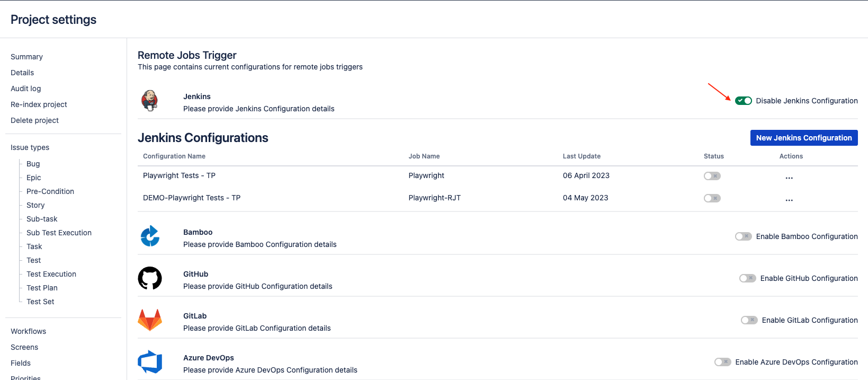Image resolution: width=868 pixels, height=380 pixels.
Task: Open Issue types section
Action: (30, 147)
